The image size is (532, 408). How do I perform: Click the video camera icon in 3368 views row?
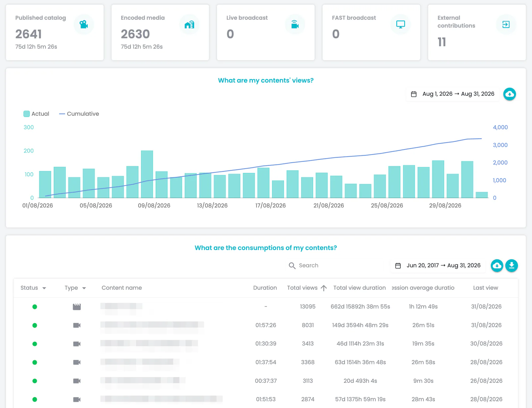pos(77,362)
